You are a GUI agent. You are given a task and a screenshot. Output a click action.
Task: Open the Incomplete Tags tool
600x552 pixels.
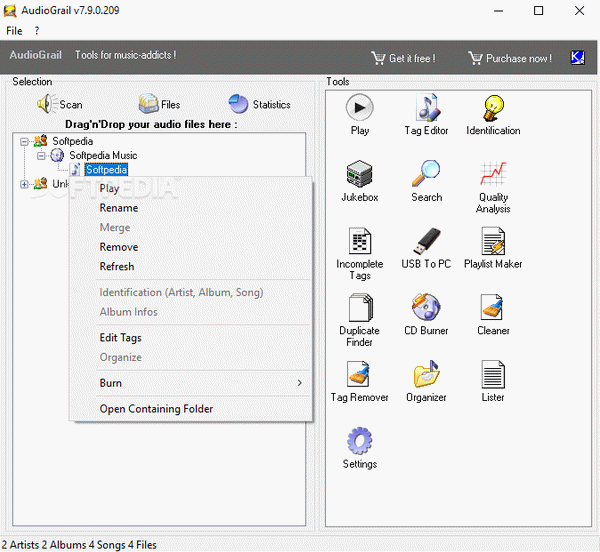click(360, 241)
